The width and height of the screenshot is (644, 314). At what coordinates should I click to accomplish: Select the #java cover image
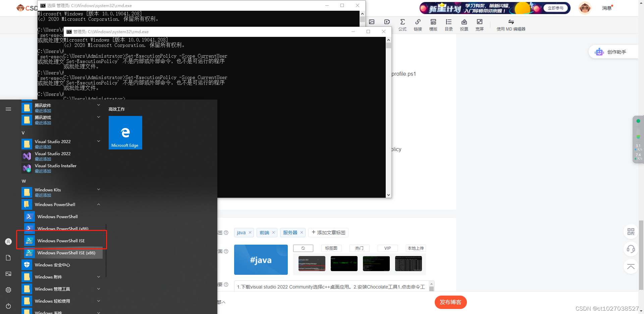pyautogui.click(x=261, y=260)
